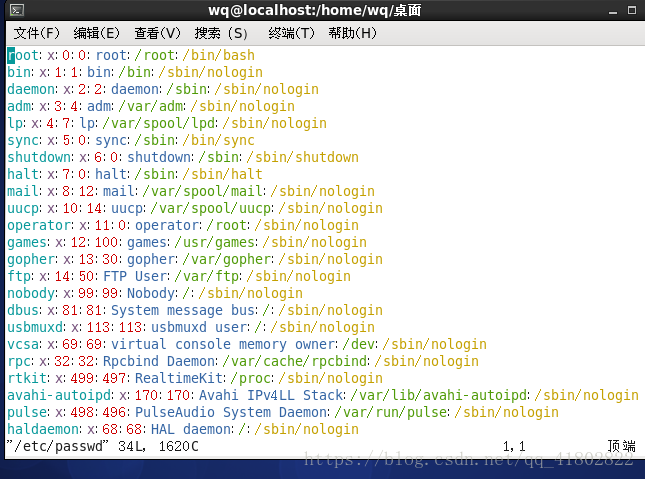Maximize the terminal window

tap(632, 10)
